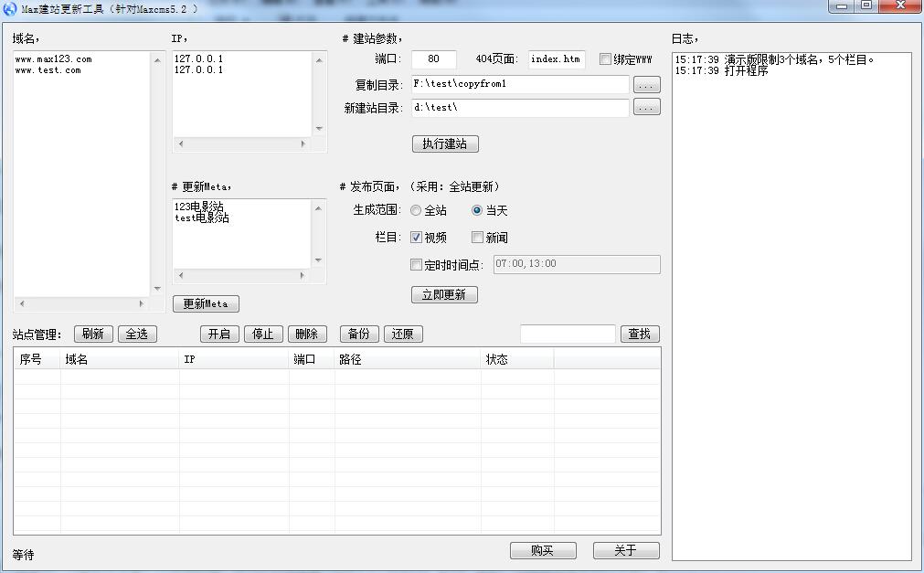Select the 全站 generation range option
This screenshot has width=924, height=573.
[x=417, y=210]
